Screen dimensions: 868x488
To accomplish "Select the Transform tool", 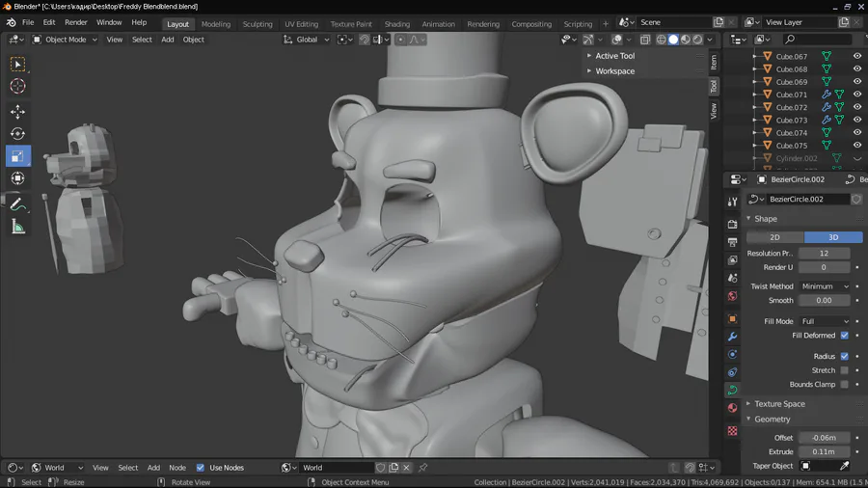I will point(17,178).
